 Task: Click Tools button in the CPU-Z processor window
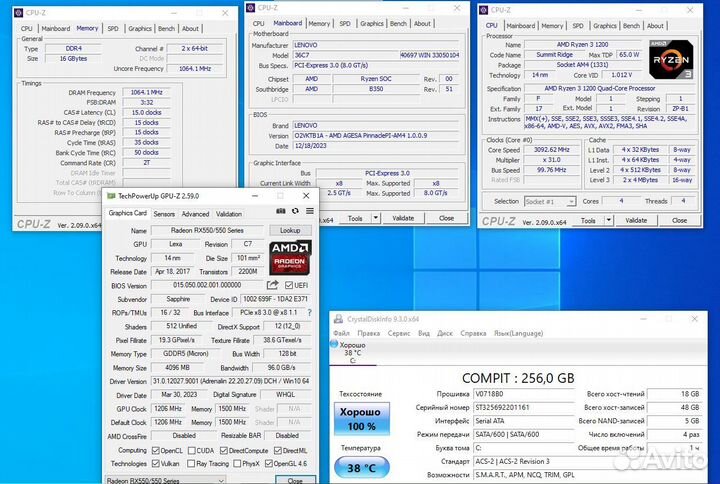588,220
